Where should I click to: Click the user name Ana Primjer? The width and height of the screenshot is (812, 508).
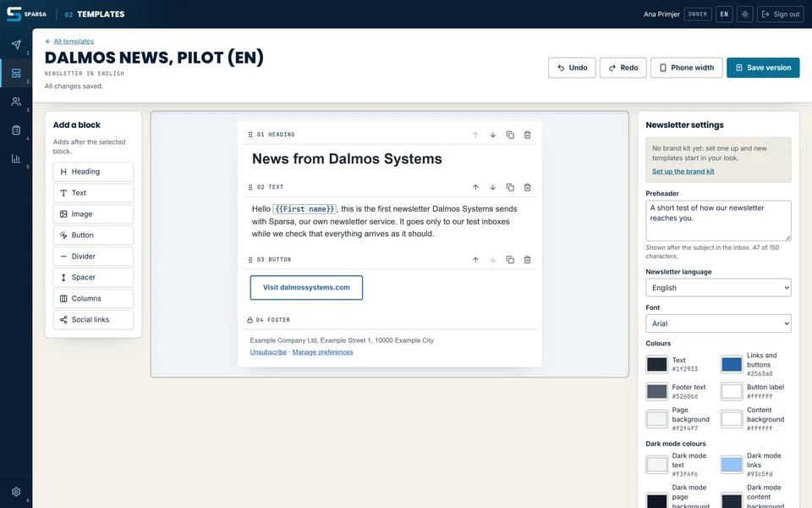click(x=661, y=14)
